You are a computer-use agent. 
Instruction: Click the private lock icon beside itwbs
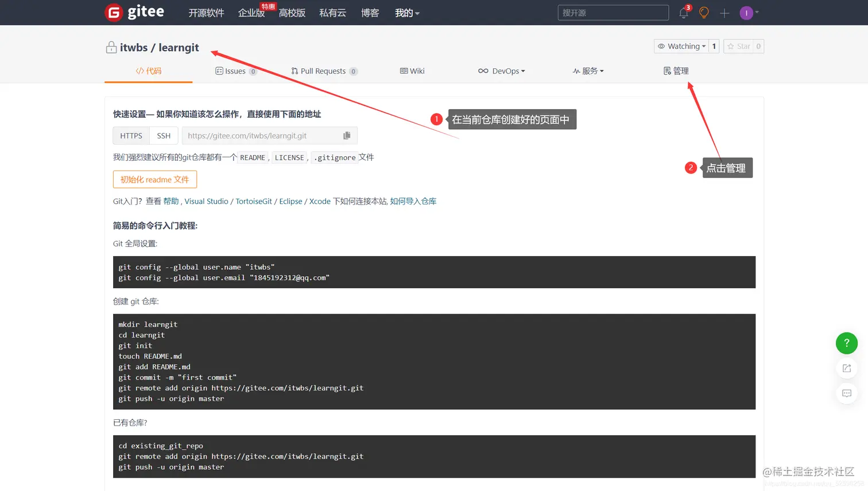tap(111, 48)
